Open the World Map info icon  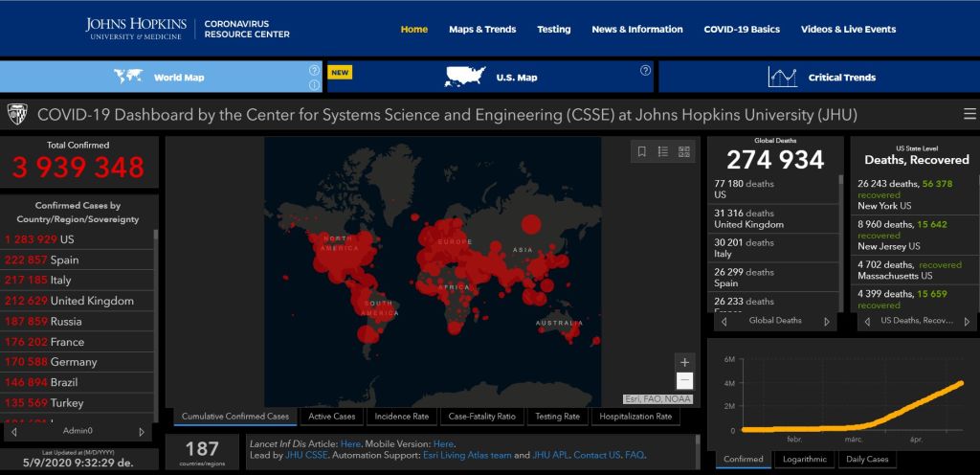[314, 85]
